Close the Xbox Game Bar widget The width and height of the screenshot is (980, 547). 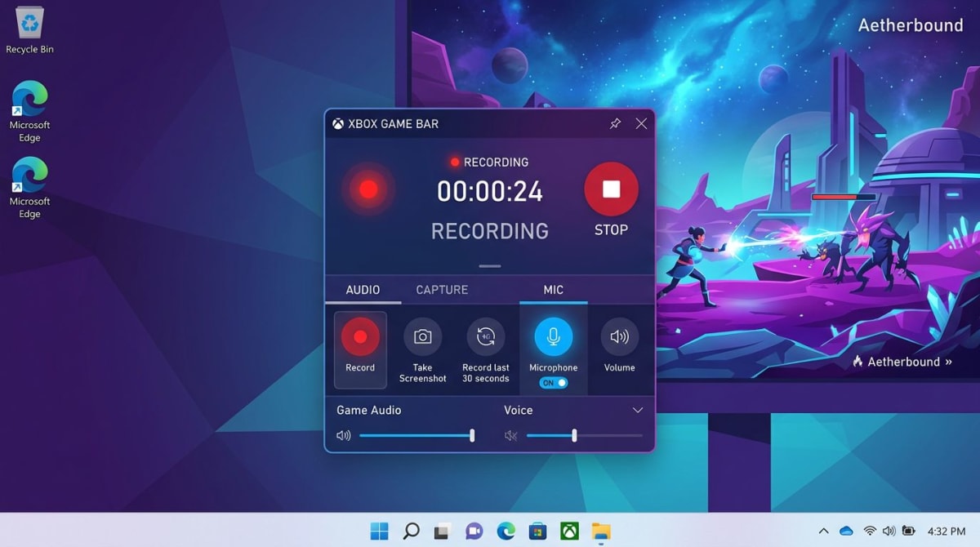coord(641,123)
